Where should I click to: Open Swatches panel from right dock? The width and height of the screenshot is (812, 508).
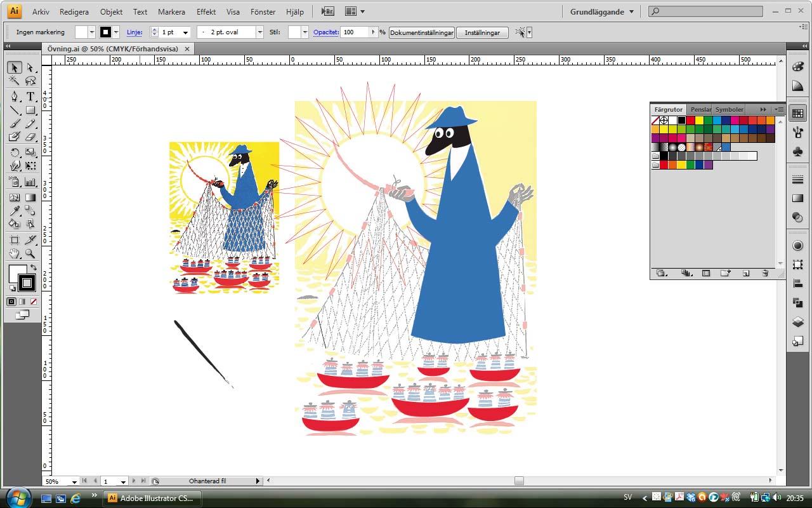[x=798, y=114]
